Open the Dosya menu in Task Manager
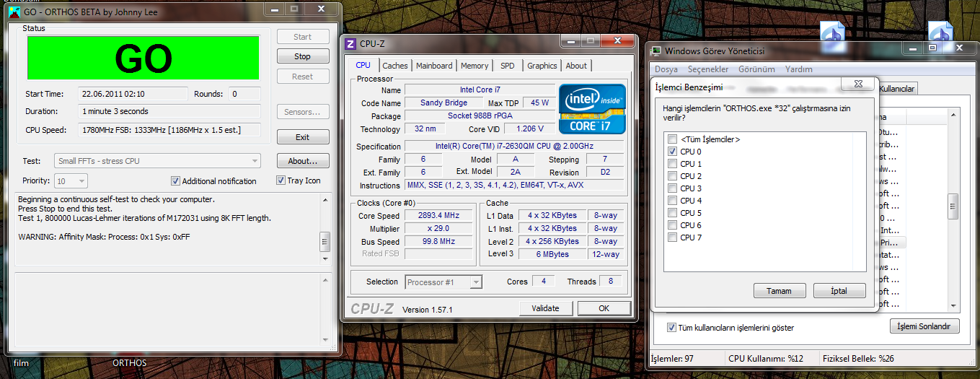The height and width of the screenshot is (379, 980). (666, 69)
